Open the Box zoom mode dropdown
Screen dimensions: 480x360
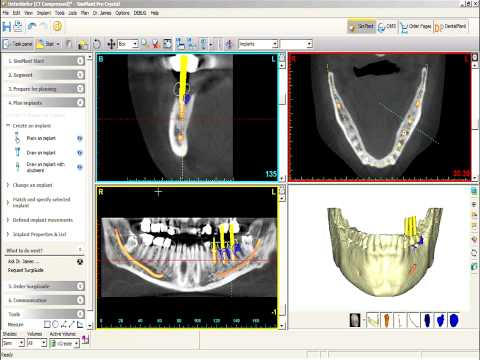[x=128, y=44]
